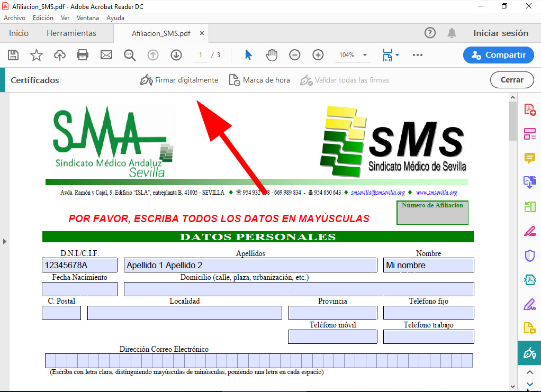The height and width of the screenshot is (392, 541).
Task: Expand the left navigation pane triangle
Action: pos(4,241)
